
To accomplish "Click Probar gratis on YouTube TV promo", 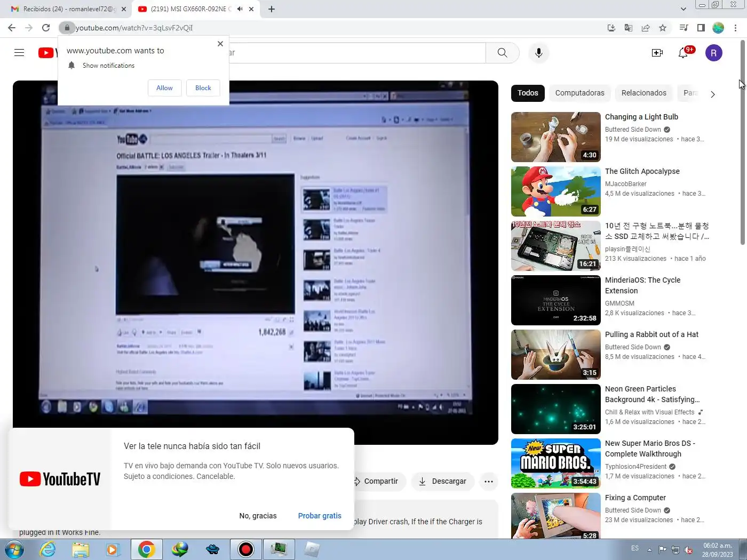I will click(320, 516).
